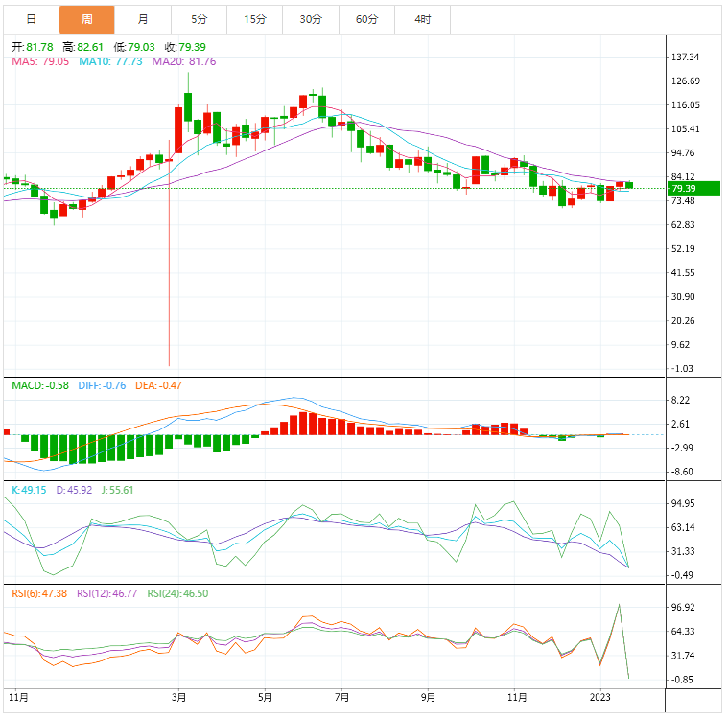Click the RSI(24) indicator label

[177, 593]
